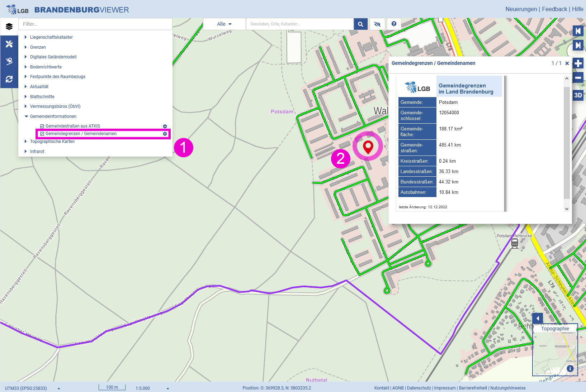This screenshot has height=392, width=586.
Task: Click the previous map extent button
Action: (x=578, y=31)
